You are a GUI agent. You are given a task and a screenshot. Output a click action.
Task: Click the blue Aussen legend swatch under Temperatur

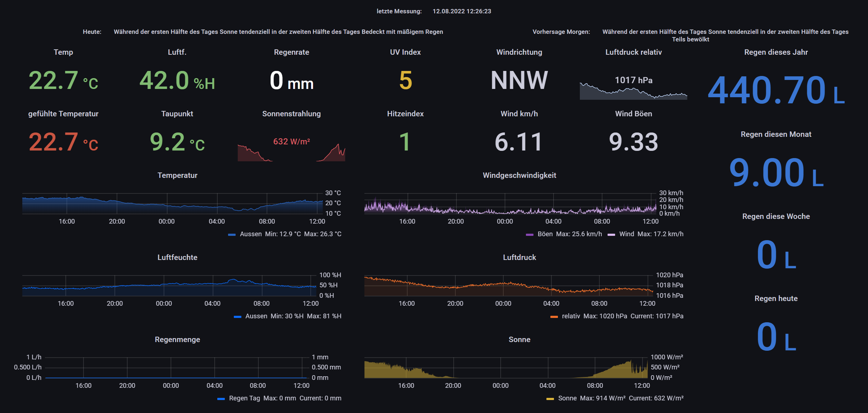point(232,234)
